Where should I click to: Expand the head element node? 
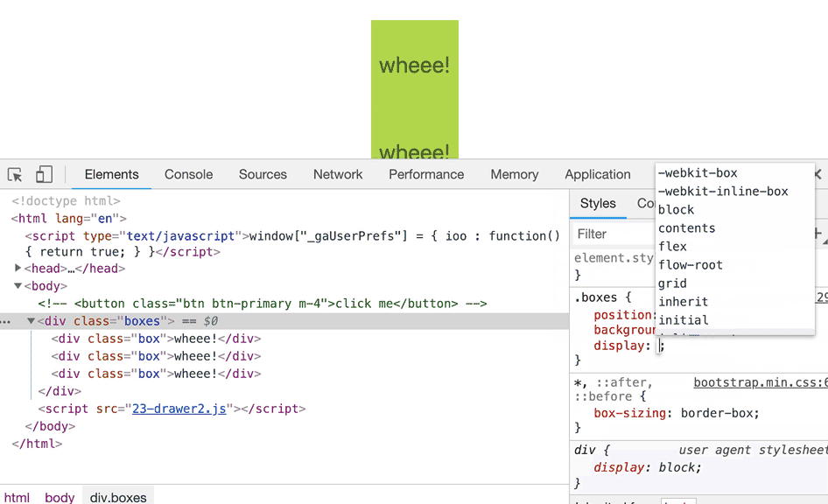(x=18, y=268)
